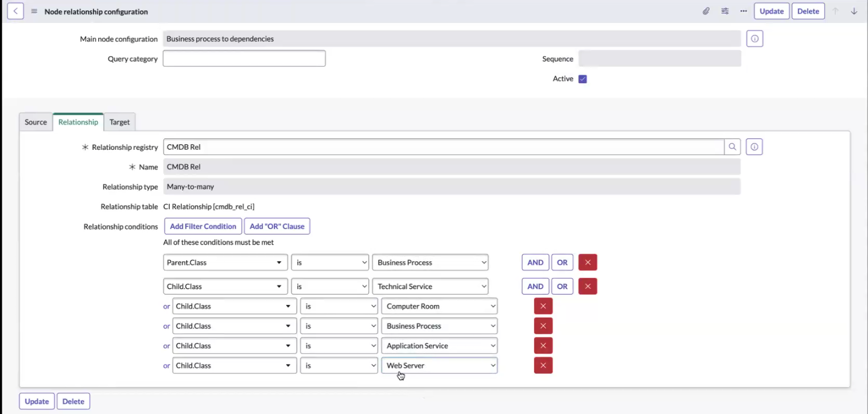Toggle the Active checkbox
Image resolution: width=868 pixels, height=414 pixels.
[583, 79]
